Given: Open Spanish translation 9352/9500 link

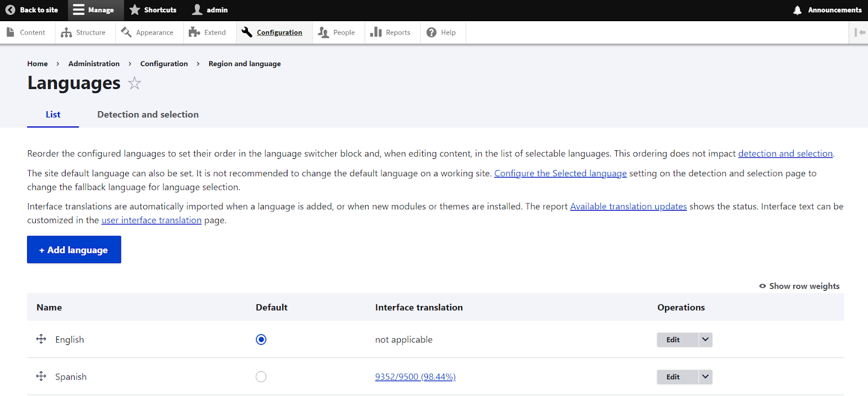Looking at the screenshot, I should point(415,376).
